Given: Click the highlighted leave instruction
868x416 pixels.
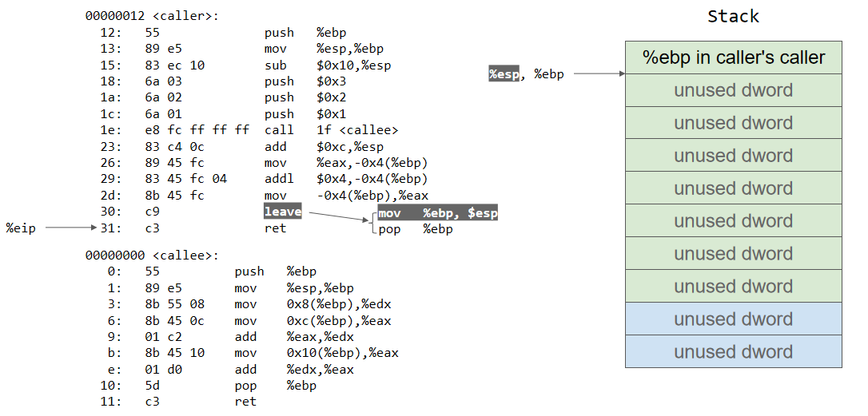Looking at the screenshot, I should tap(283, 212).
